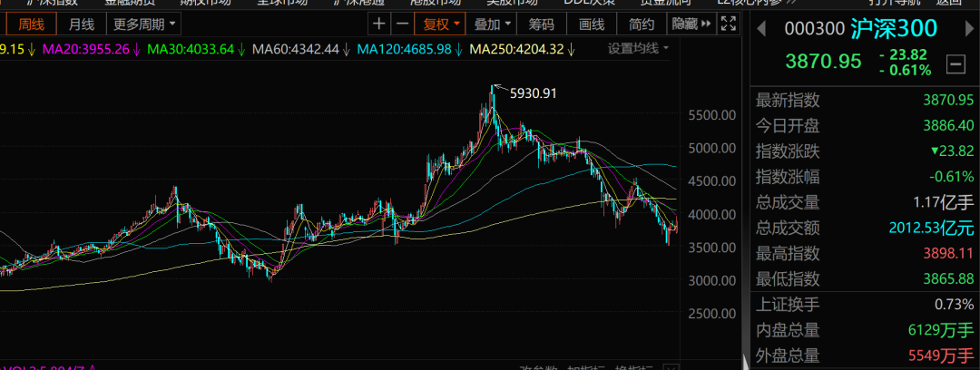This screenshot has width=980, height=370.
Task: Switch to the 月线 monthly chart tab
Action: (82, 25)
